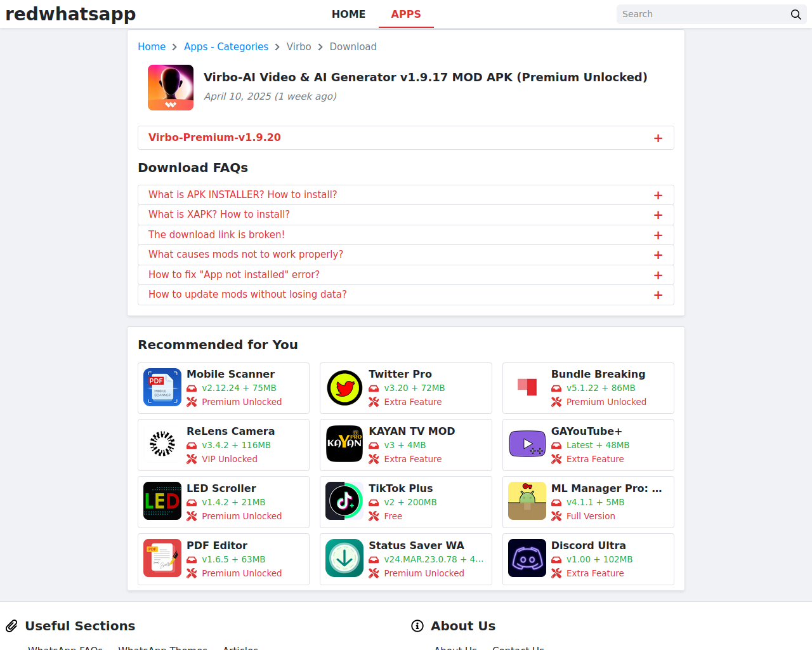Click the Virbo app icon thumbnail
The height and width of the screenshot is (650, 812).
tap(171, 88)
